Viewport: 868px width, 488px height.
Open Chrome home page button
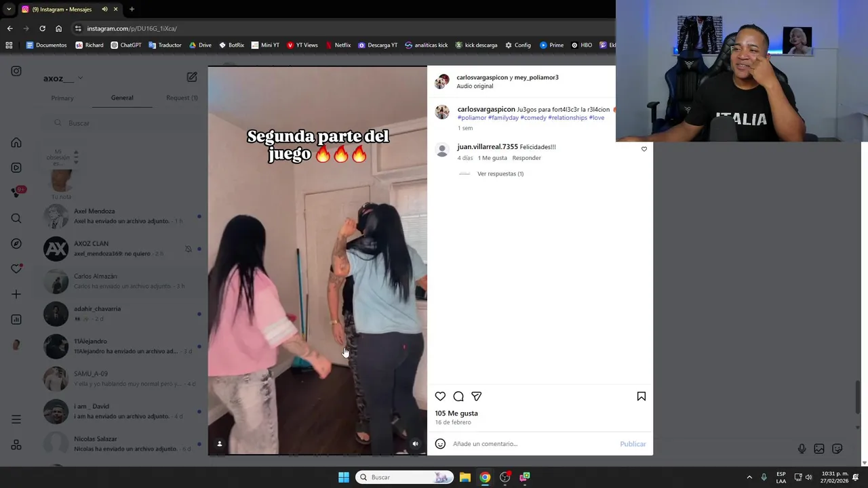coord(58,28)
